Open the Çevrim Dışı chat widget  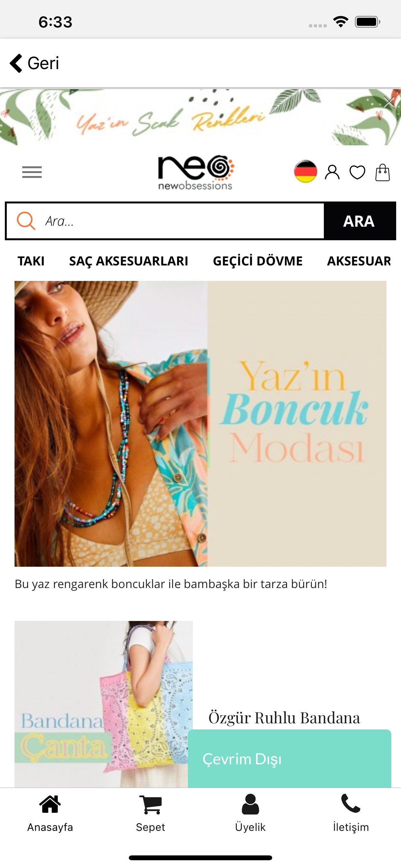click(290, 759)
